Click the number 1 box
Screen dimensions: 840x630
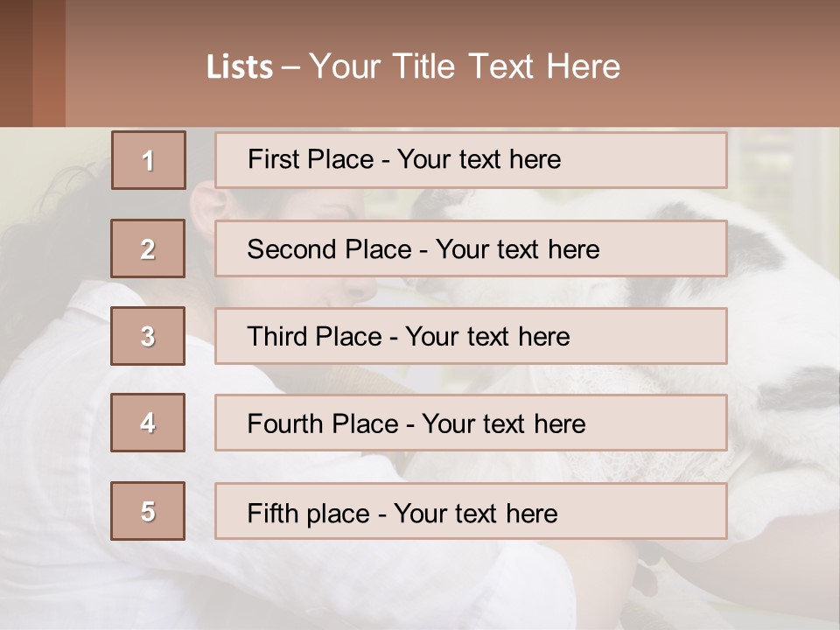coord(149,160)
